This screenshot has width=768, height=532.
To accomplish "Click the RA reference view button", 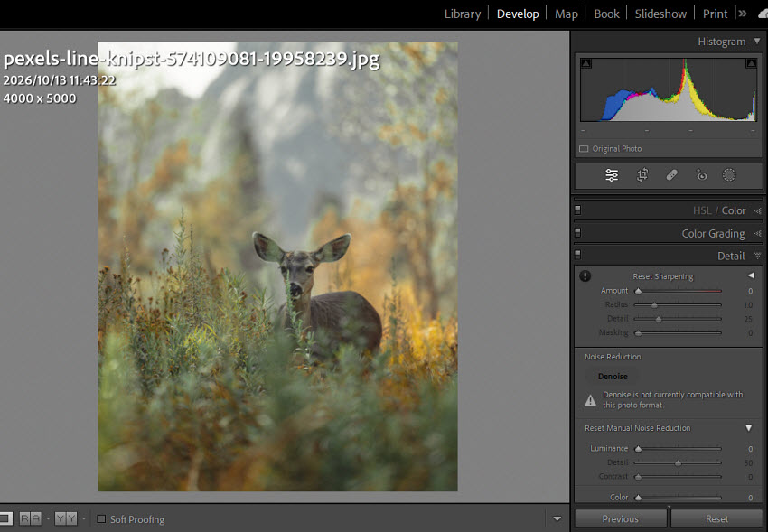I will pyautogui.click(x=31, y=518).
